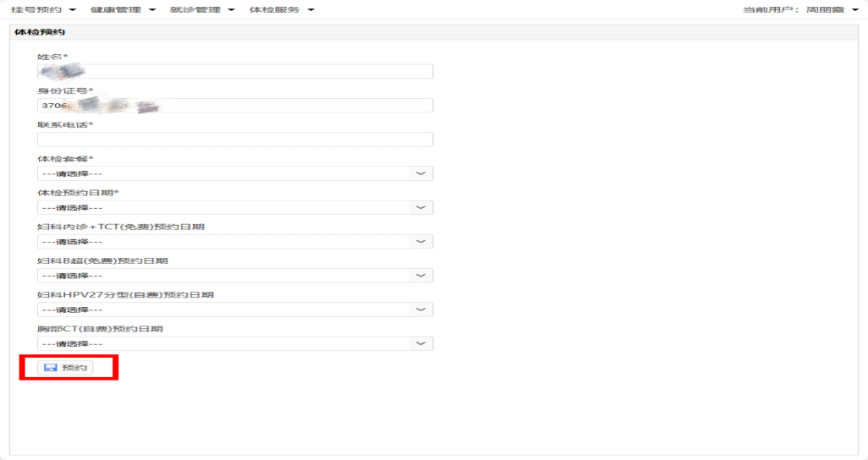
Task: Click the down caret beside 挂号预约
Action: 72,10
